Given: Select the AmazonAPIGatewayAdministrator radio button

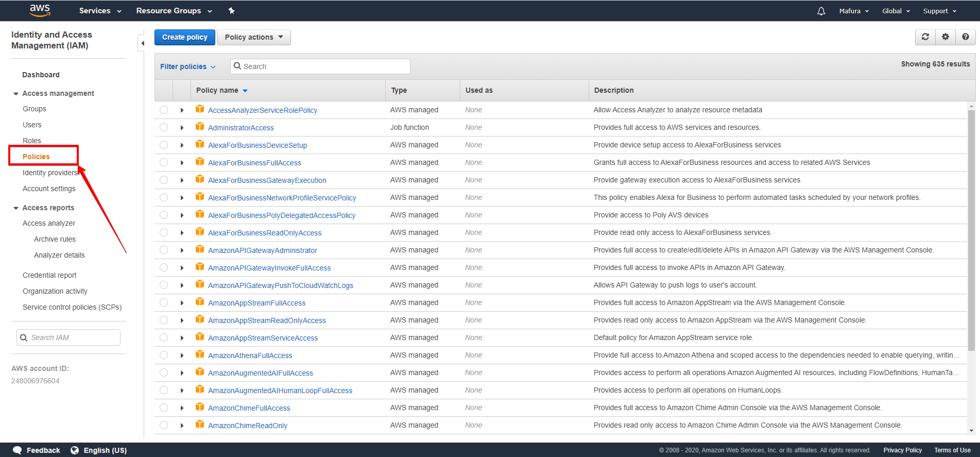Looking at the screenshot, I should [164, 250].
